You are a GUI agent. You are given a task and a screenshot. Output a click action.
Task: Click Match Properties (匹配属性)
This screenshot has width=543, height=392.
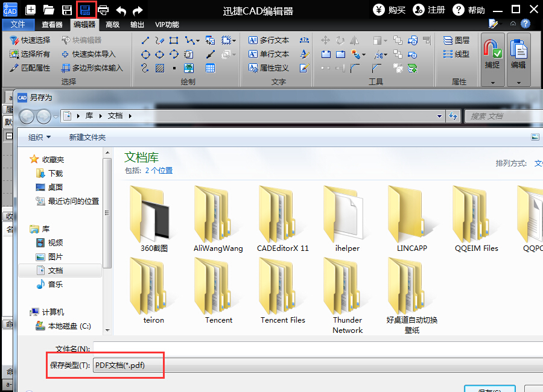pos(30,68)
